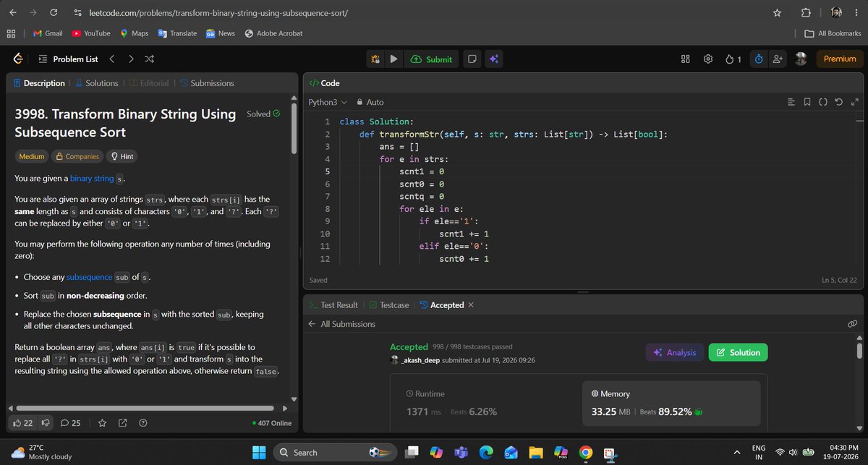The height and width of the screenshot is (465, 868).
Task: Switch to the Testcase tab
Action: coord(388,305)
